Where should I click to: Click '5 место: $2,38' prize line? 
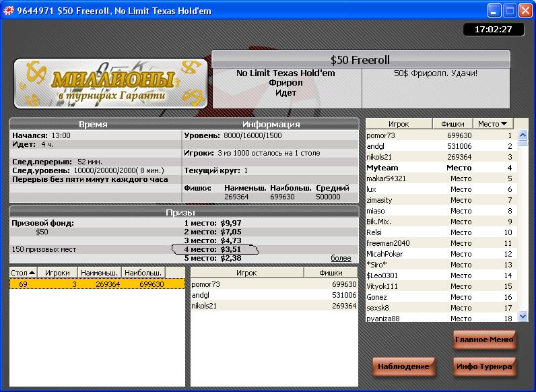[213, 258]
